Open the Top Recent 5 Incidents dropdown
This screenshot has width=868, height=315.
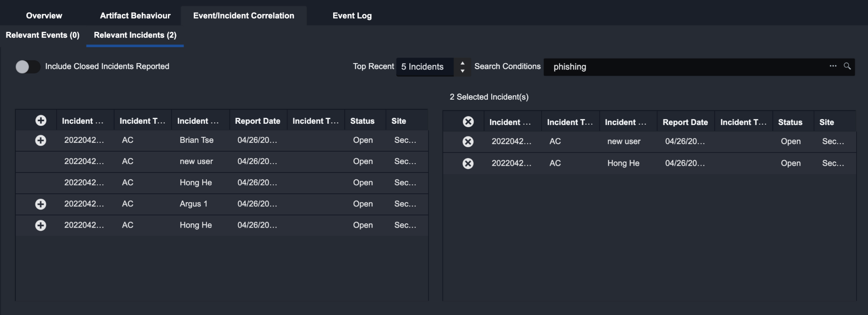tap(424, 67)
